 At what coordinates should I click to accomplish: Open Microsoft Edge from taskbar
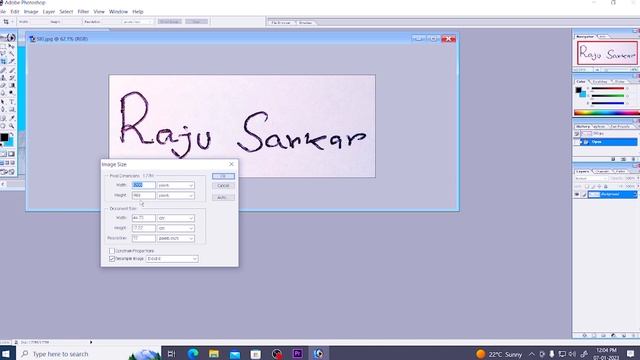193,353
